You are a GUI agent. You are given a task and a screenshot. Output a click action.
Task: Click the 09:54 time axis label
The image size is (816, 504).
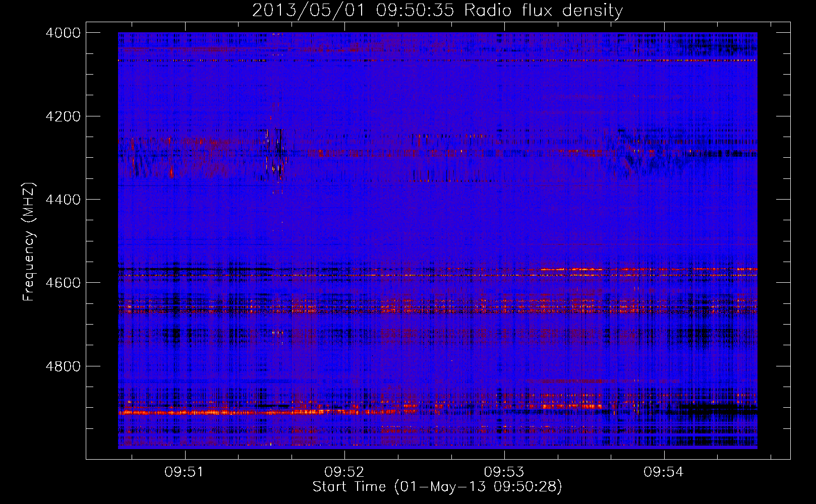click(664, 472)
